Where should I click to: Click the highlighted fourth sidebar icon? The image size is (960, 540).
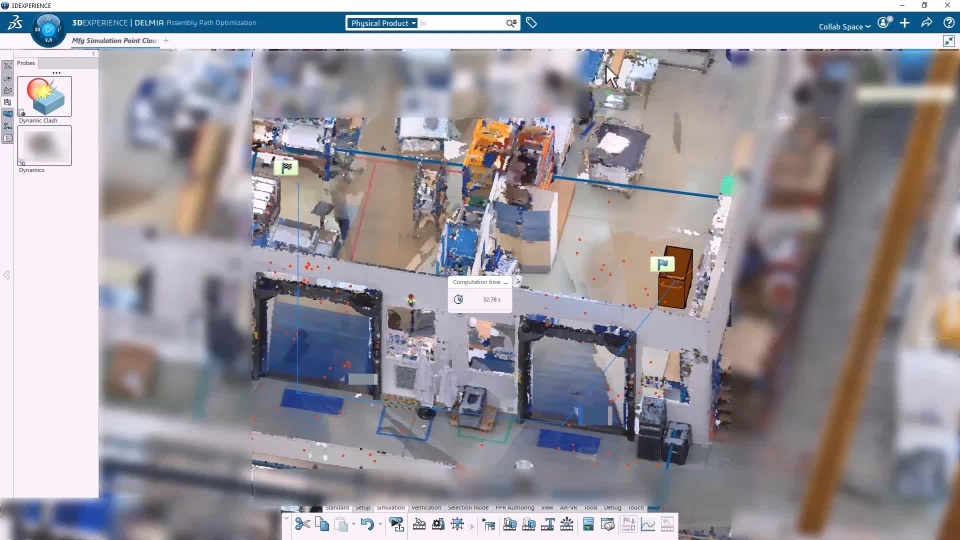pyautogui.click(x=7, y=102)
